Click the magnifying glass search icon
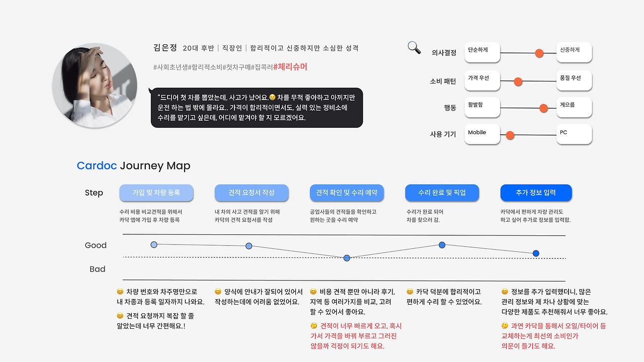Screen dimensions: 644x362 tap(414, 47)
